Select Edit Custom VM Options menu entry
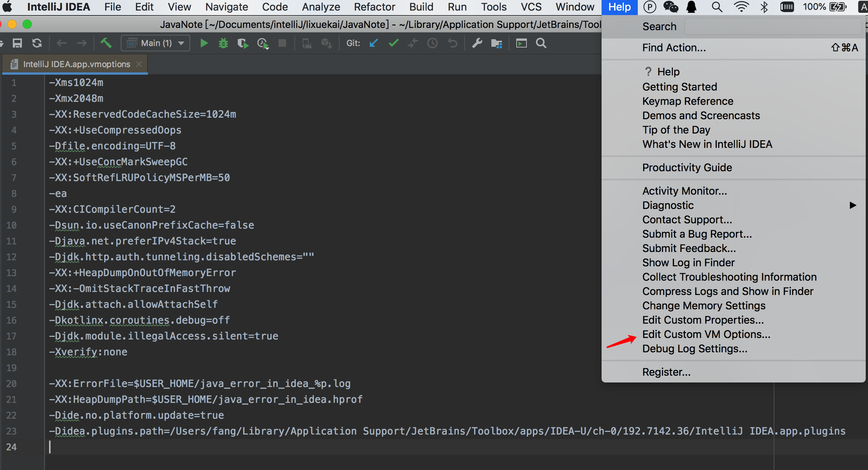 click(706, 335)
